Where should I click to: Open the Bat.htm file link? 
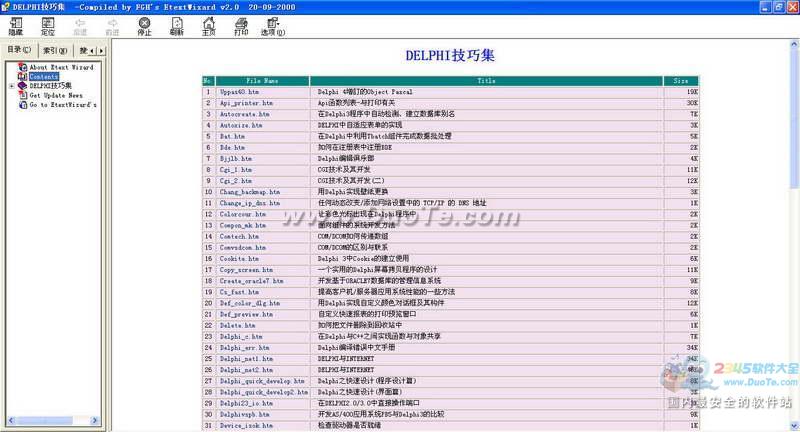(232, 136)
